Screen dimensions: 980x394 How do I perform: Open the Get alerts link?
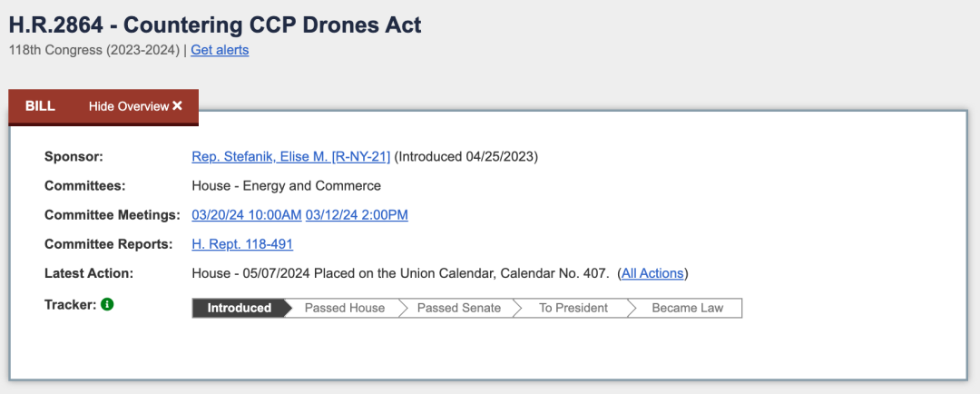coord(220,50)
